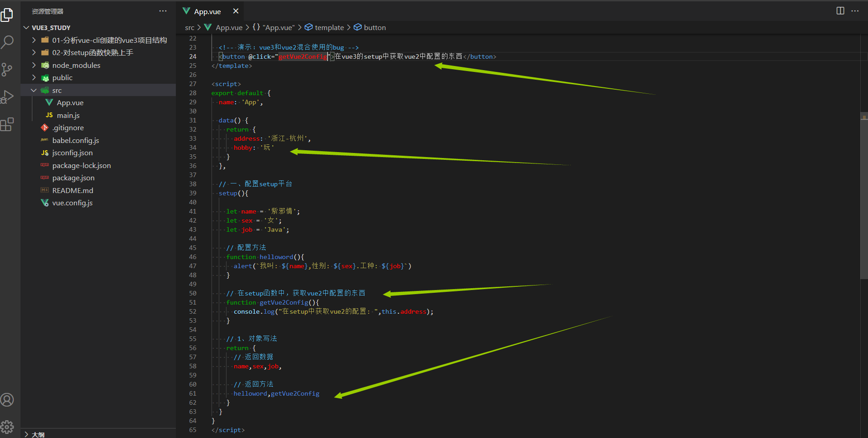The width and height of the screenshot is (868, 438).
Task: Open the Run and Debug view
Action: (7, 97)
